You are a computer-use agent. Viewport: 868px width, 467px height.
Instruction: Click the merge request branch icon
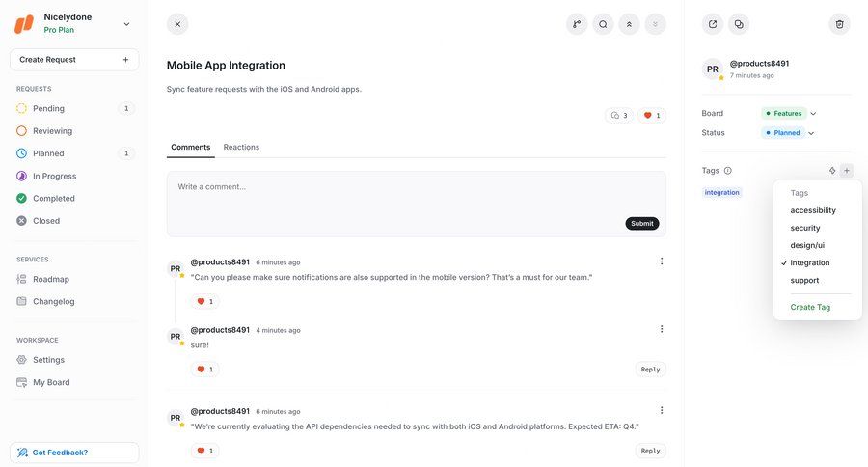[577, 24]
